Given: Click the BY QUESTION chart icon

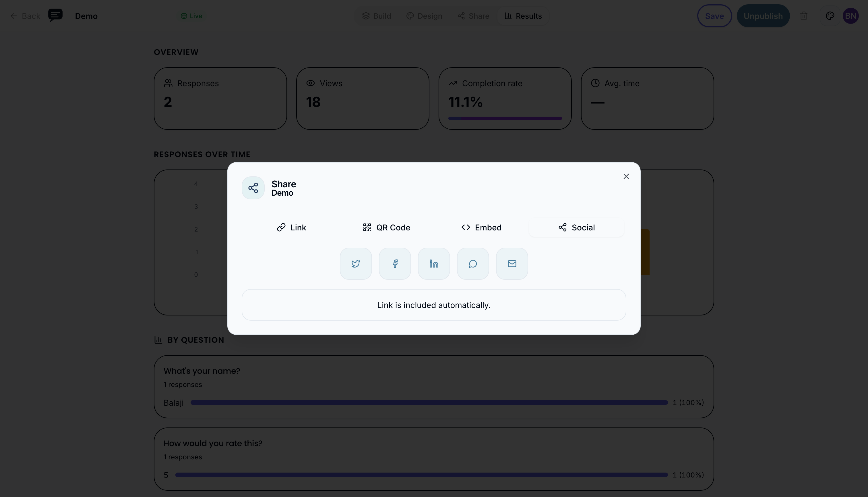Looking at the screenshot, I should tap(158, 340).
